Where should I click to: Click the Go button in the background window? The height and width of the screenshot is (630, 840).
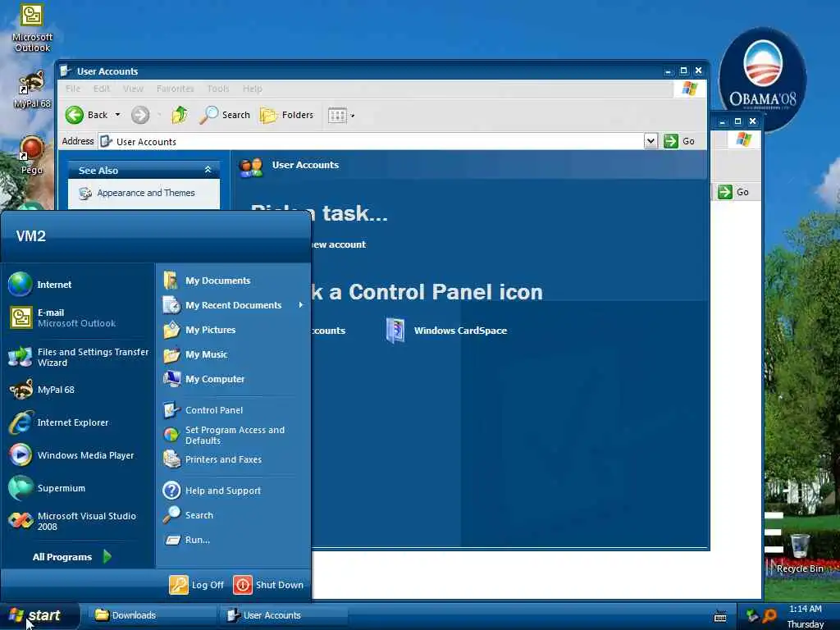click(x=733, y=192)
